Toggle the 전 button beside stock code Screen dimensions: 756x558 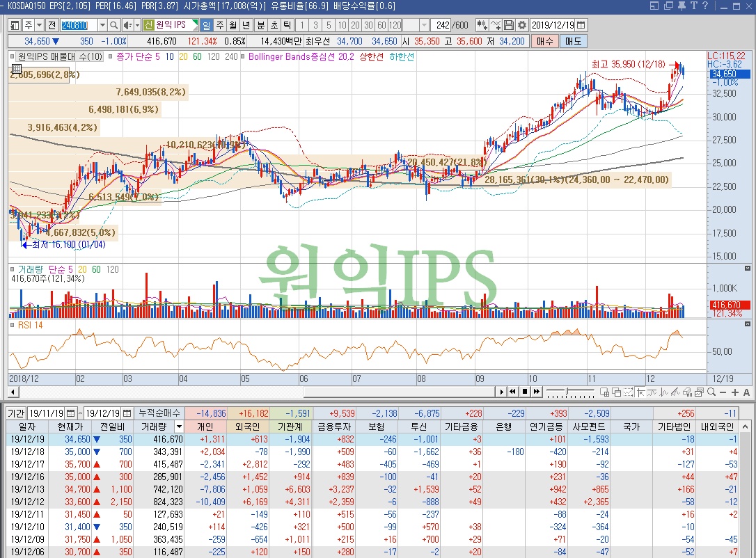tap(52, 25)
